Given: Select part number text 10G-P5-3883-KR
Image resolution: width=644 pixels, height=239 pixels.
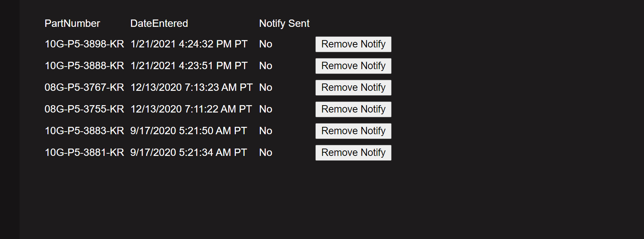Looking at the screenshot, I should click(84, 131).
